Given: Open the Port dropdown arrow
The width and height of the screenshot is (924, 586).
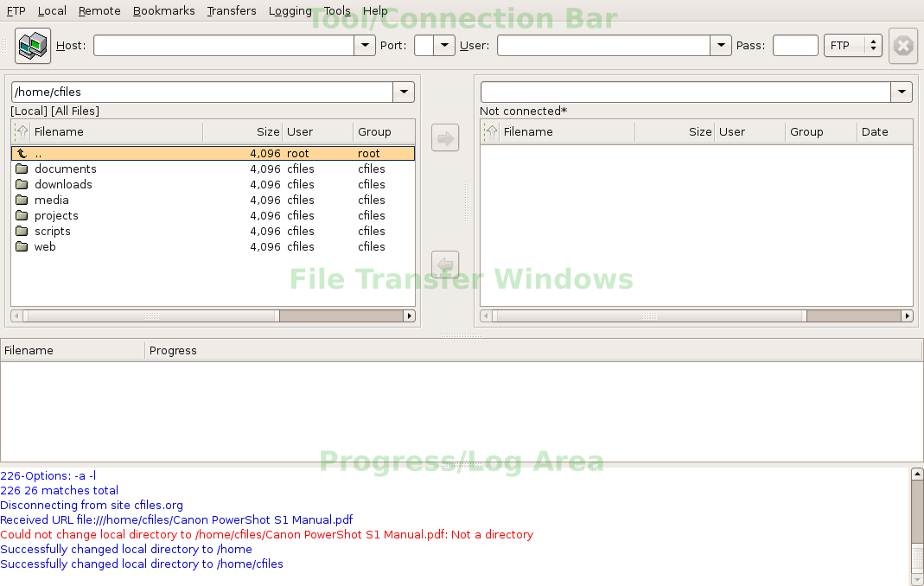Looking at the screenshot, I should pos(444,46).
